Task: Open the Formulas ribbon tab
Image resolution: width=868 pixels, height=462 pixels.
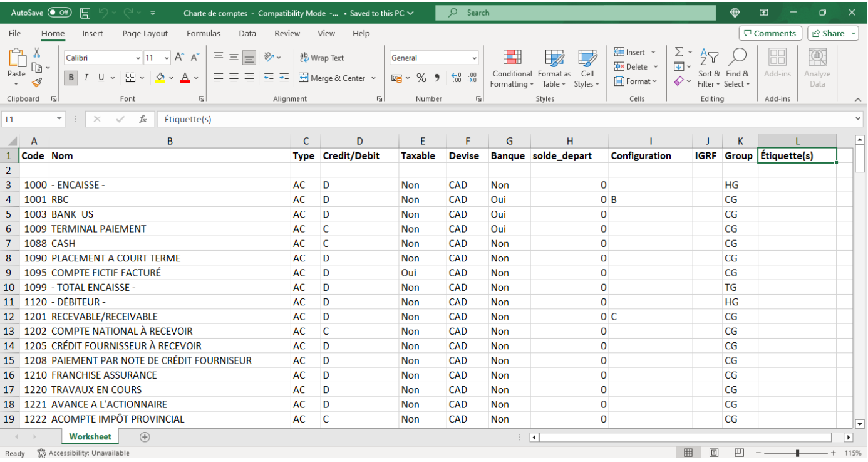Action: point(204,34)
